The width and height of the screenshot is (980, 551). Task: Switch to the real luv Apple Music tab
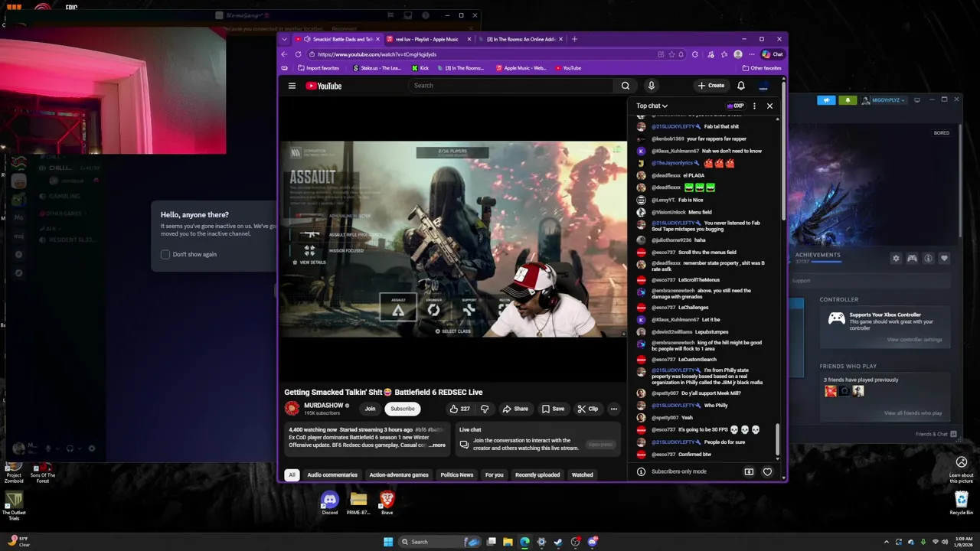(427, 39)
